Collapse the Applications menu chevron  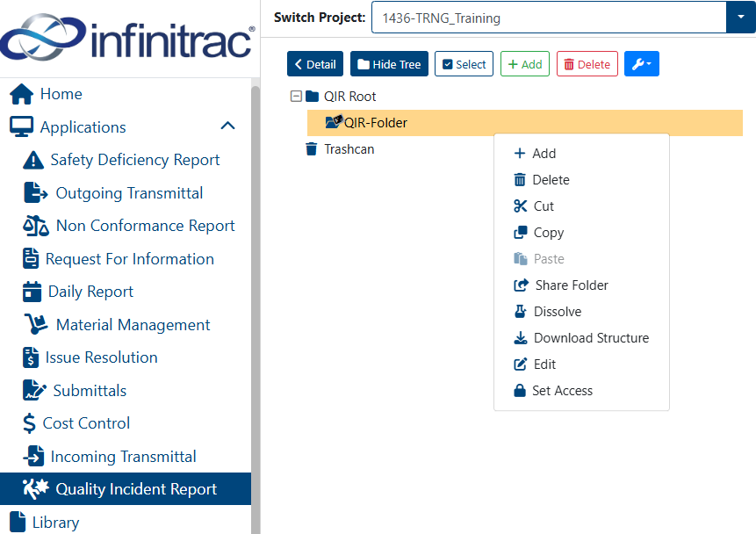[x=227, y=126]
